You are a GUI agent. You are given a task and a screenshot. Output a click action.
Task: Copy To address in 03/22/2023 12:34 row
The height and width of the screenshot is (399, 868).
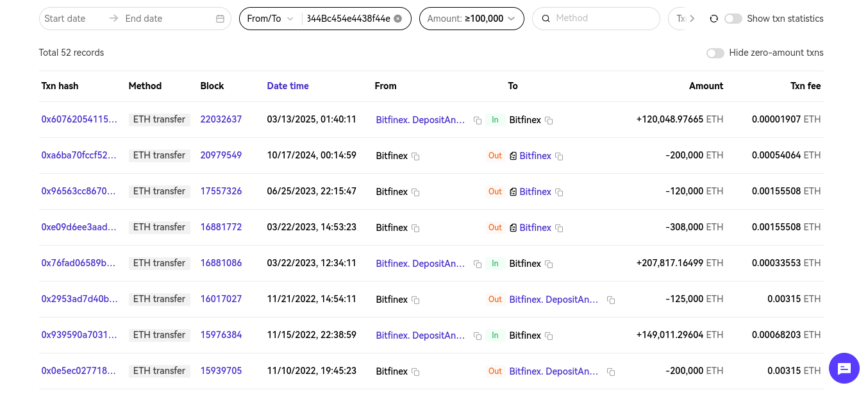click(x=549, y=264)
